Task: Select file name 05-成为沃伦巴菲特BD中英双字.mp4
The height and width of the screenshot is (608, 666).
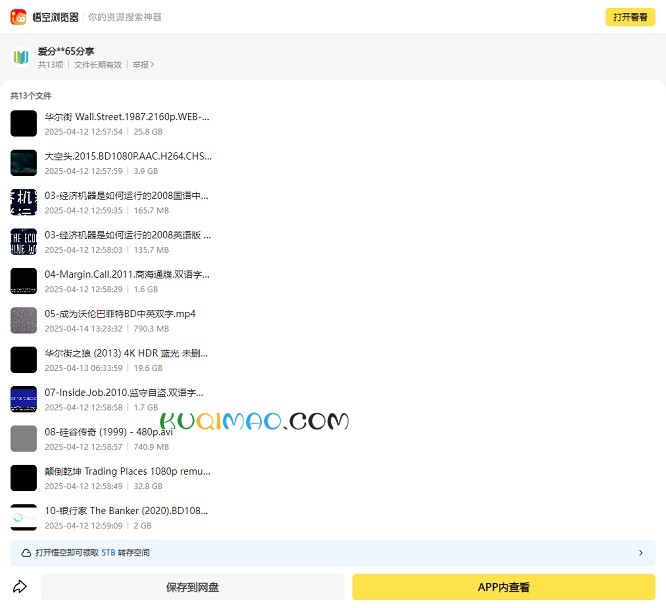Action: [x=120, y=314]
